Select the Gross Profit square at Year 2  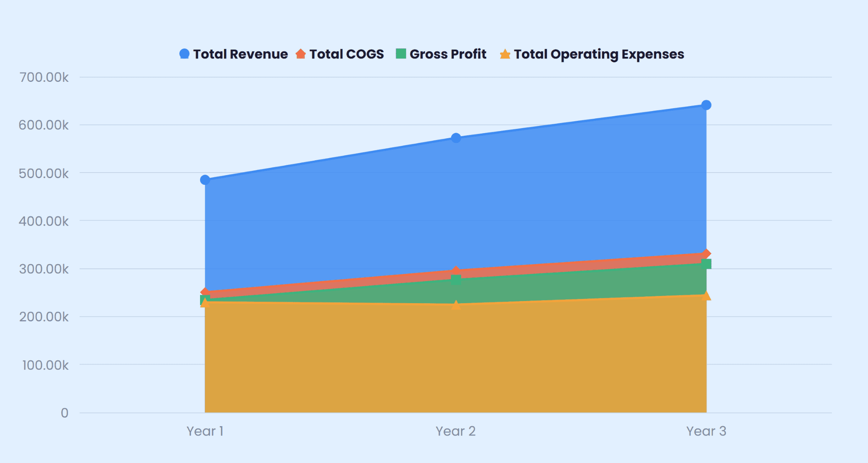click(456, 279)
